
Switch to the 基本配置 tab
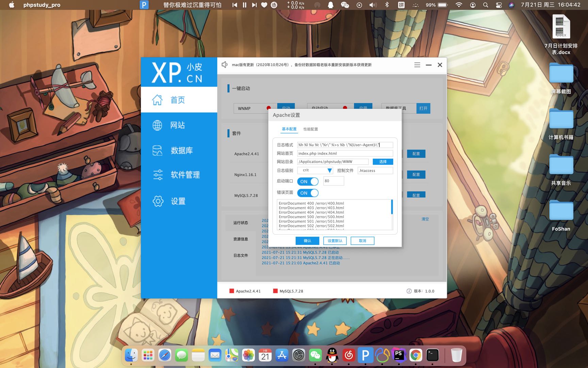[x=289, y=129]
